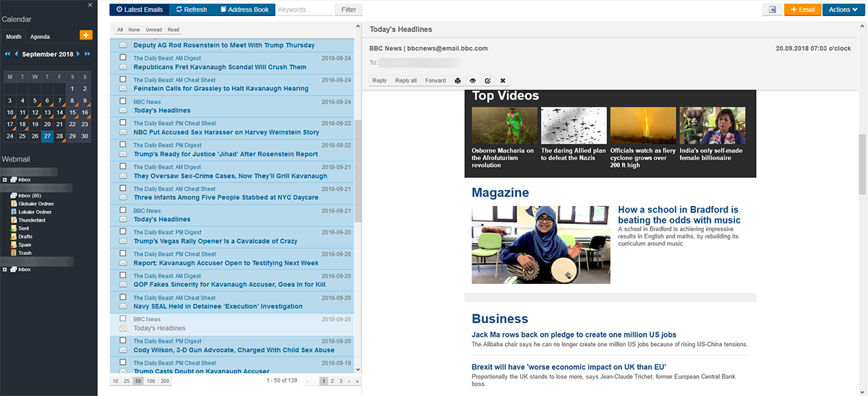Click the Filter button
The width and height of the screenshot is (868, 396).
pos(349,9)
